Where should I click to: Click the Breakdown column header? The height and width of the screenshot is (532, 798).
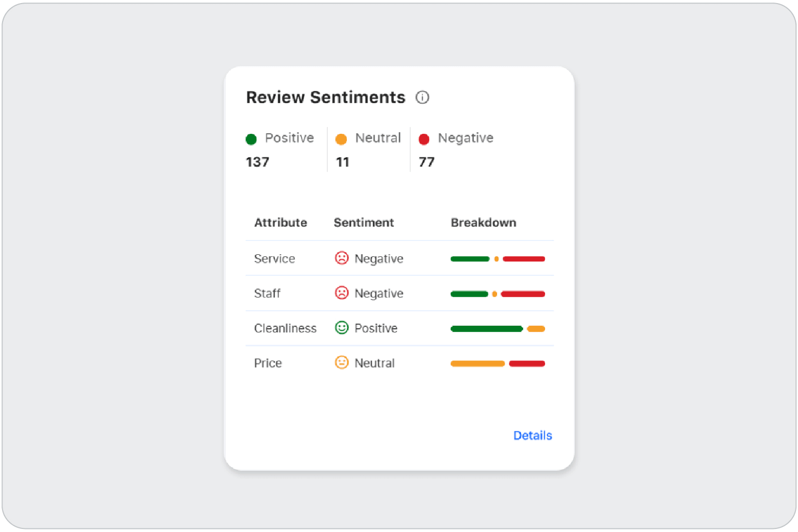click(x=483, y=223)
